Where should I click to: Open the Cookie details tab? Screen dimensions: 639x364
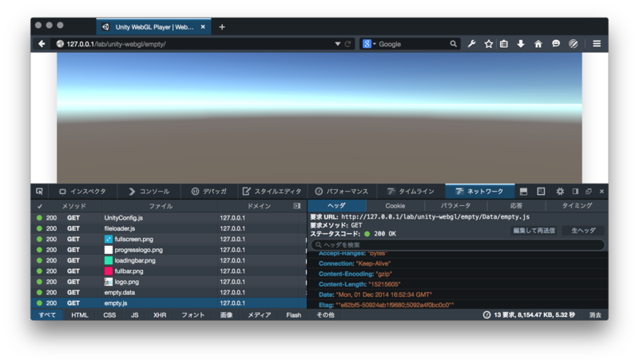[x=395, y=206]
